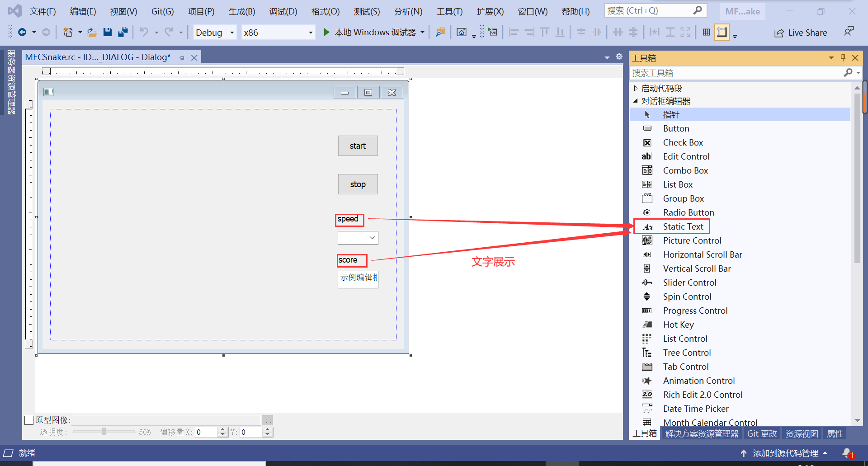Image resolution: width=868 pixels, height=466 pixels.
Task: Select the Static Text tool
Action: (740, 226)
